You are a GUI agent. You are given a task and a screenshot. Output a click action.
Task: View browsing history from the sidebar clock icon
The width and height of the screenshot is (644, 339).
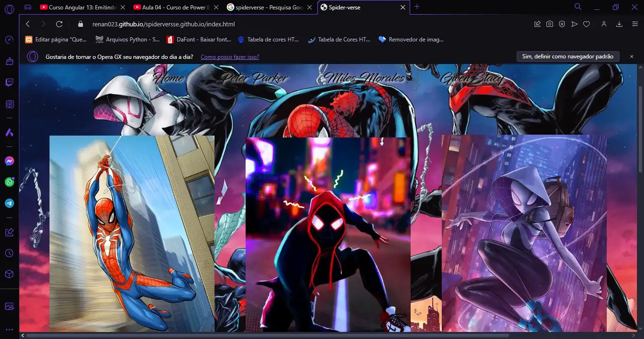point(9,253)
